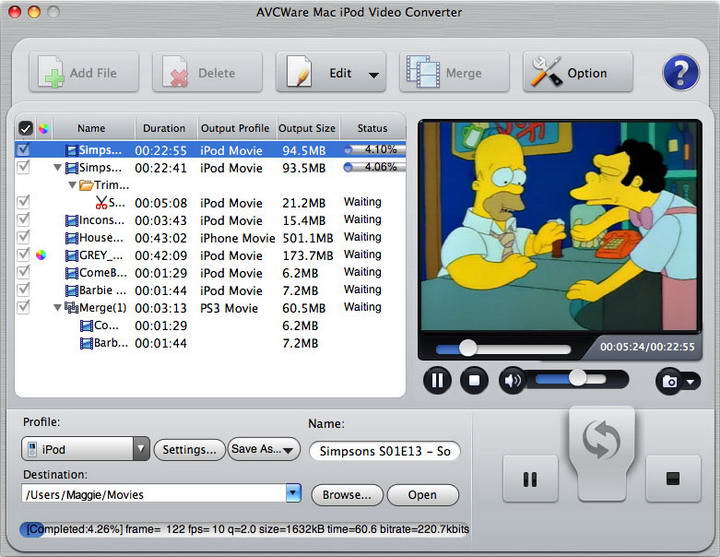Click the Simpsons video preview frame
The width and height of the screenshot is (720, 557).
(559, 226)
